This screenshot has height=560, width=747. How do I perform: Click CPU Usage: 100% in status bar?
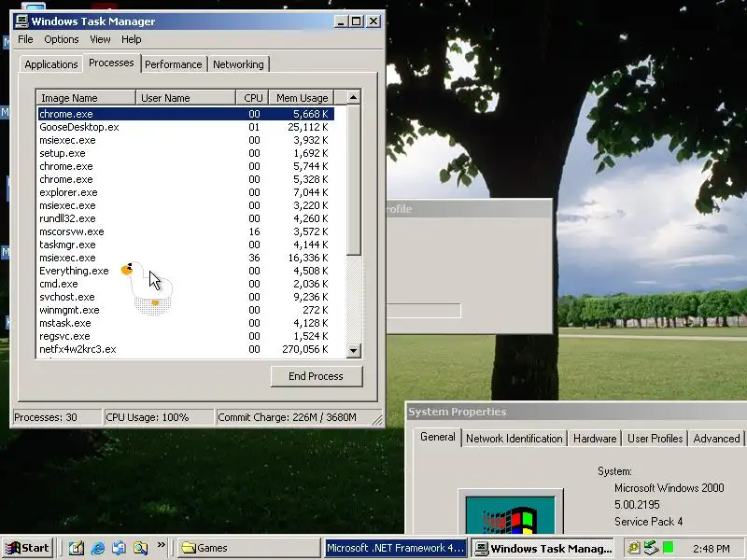tap(158, 417)
